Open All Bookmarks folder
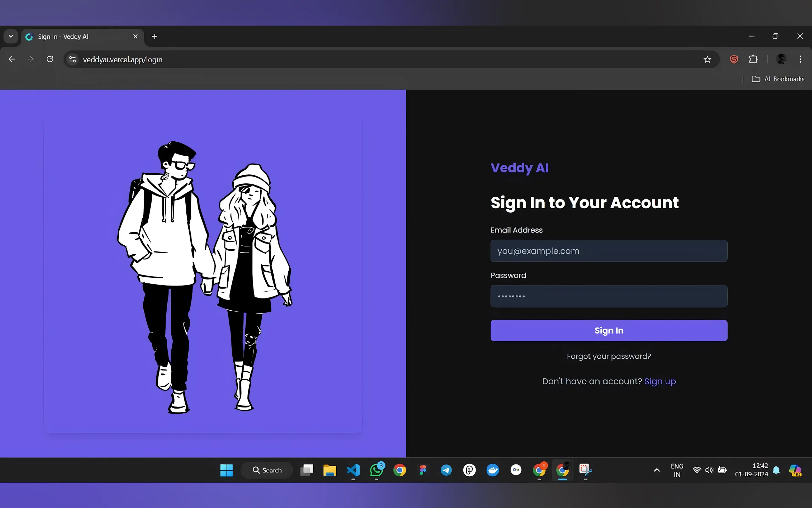 (x=778, y=79)
